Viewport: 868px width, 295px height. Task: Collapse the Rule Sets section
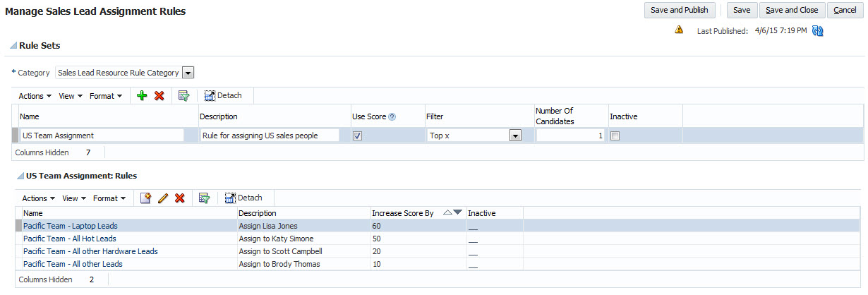pos(13,46)
